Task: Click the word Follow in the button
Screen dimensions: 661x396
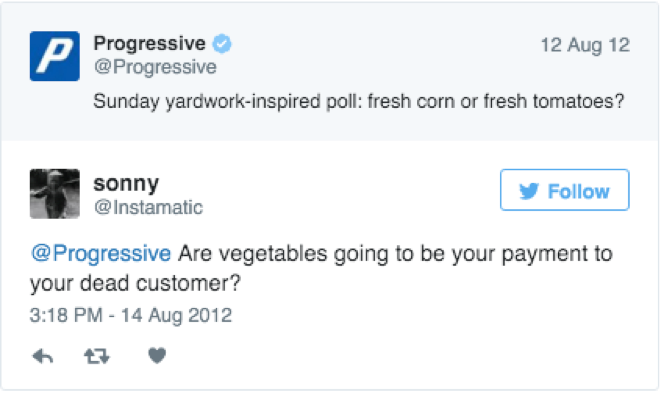Action: 578,191
